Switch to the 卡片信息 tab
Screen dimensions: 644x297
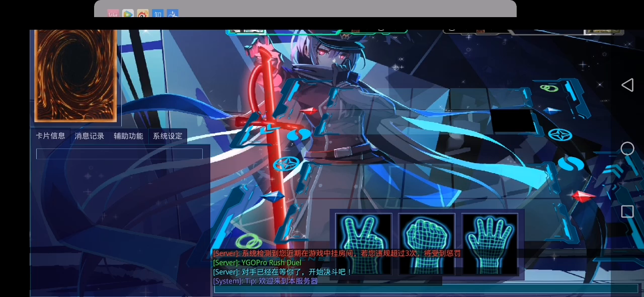50,136
